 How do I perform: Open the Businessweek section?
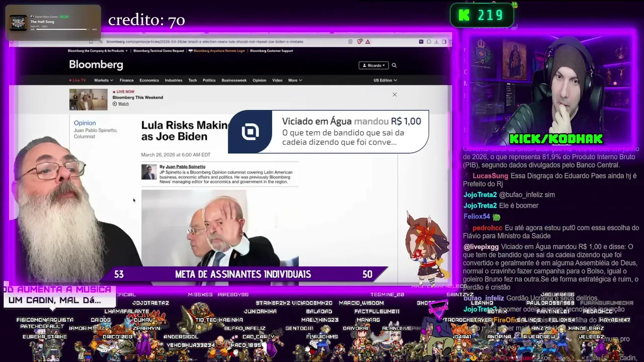(x=234, y=80)
